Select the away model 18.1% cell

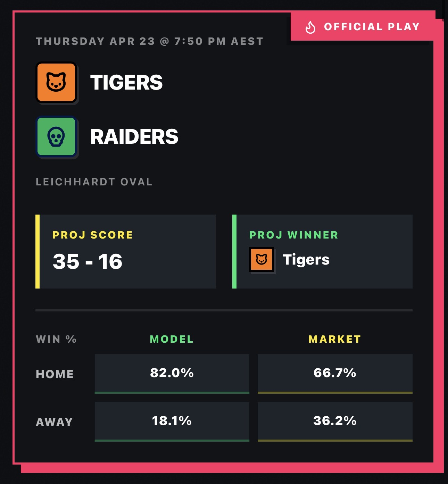point(172,422)
